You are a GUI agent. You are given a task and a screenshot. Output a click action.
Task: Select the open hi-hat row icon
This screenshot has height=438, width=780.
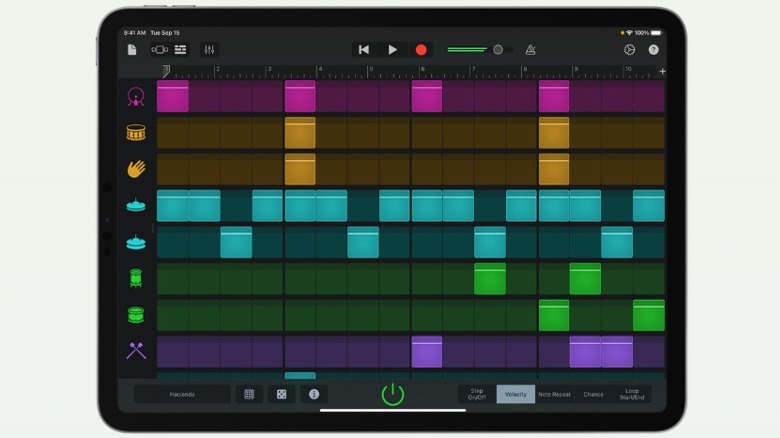click(x=136, y=242)
